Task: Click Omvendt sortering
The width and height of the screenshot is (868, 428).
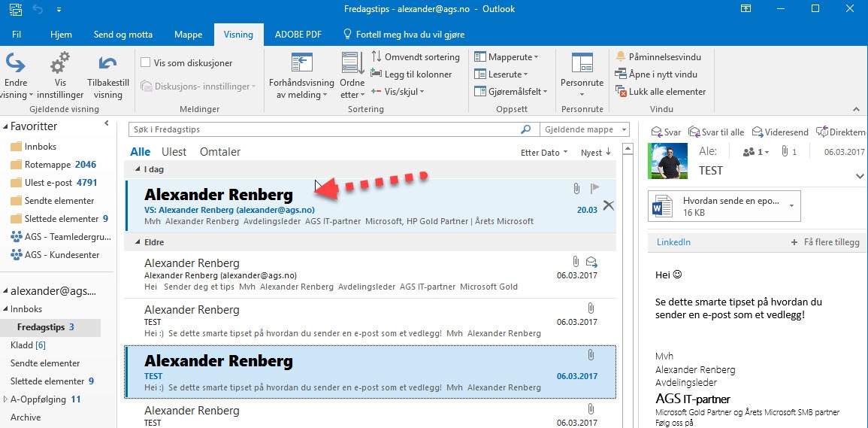Action: (x=415, y=57)
